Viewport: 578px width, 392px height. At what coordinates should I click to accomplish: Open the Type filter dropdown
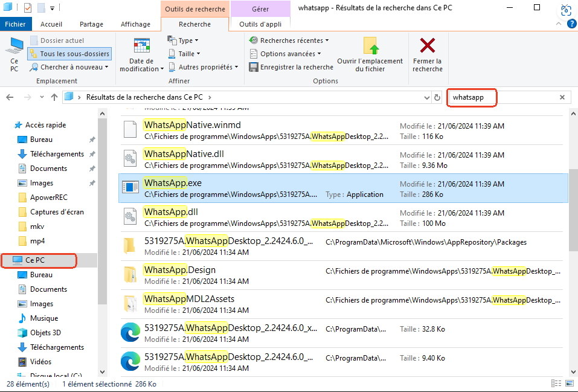[183, 40]
